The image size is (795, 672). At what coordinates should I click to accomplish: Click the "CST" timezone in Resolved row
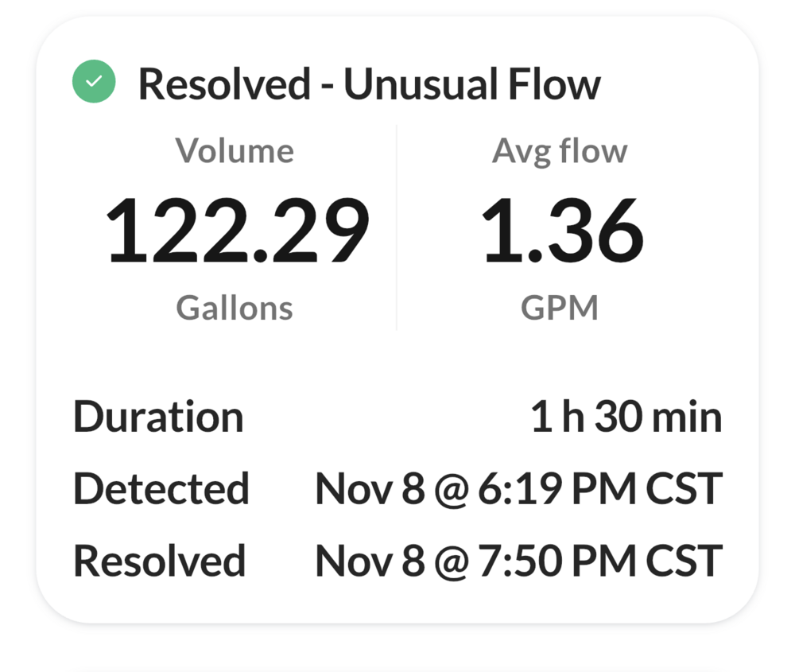click(x=684, y=560)
